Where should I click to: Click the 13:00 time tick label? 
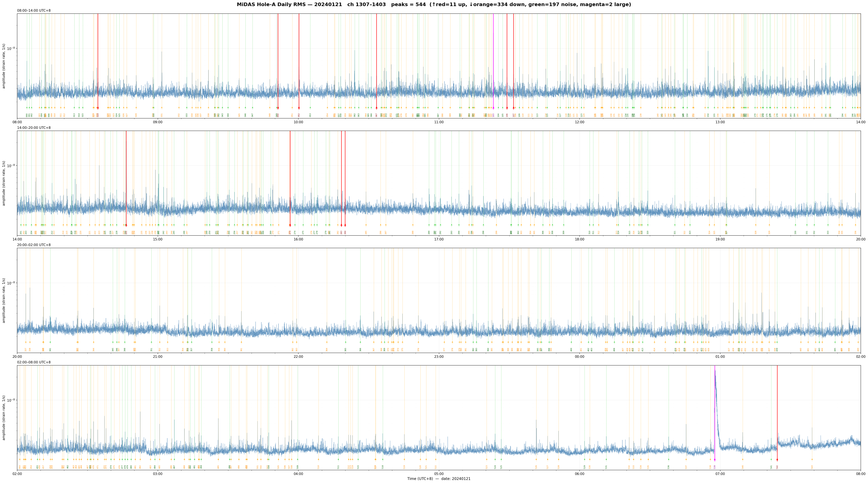720,122
